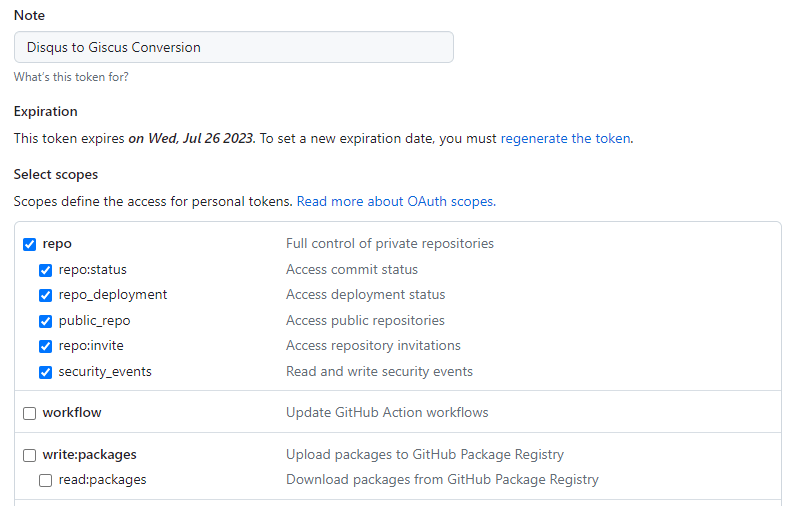Uncheck the repo_deployment checkbox
792x506 pixels.
(x=45, y=295)
